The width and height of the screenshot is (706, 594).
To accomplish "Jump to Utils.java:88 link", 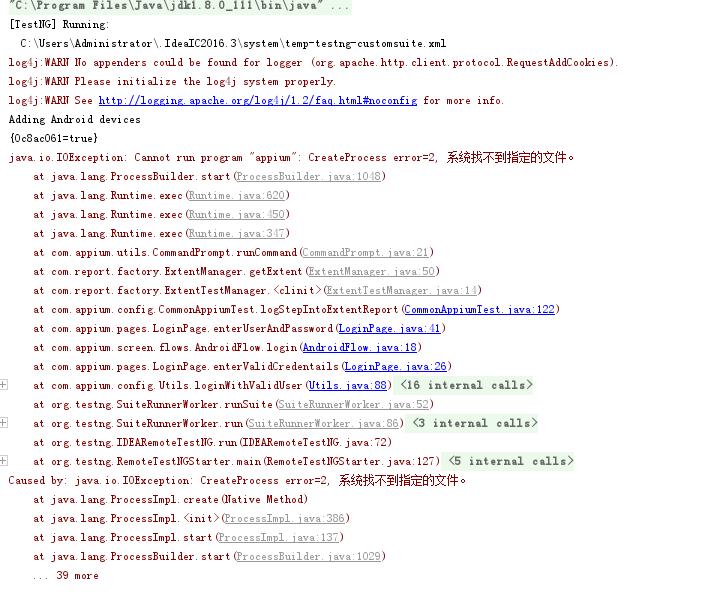I will (348, 385).
